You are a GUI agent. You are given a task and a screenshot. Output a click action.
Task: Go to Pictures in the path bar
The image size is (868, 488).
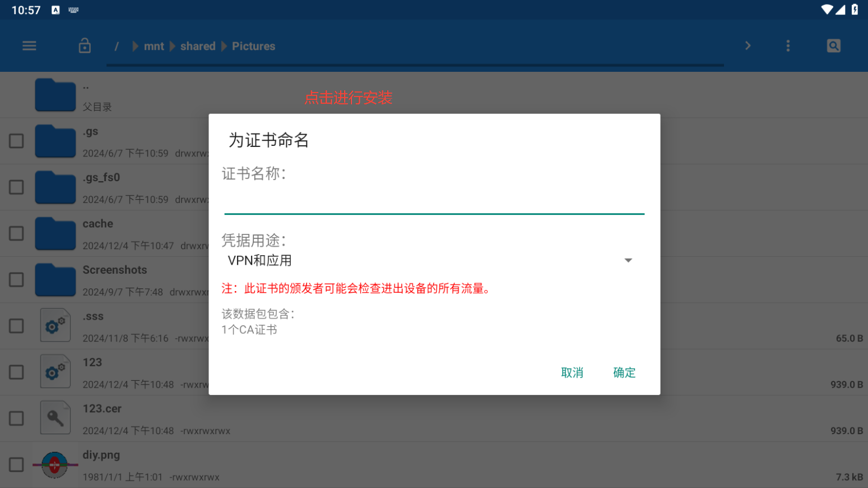click(x=253, y=47)
